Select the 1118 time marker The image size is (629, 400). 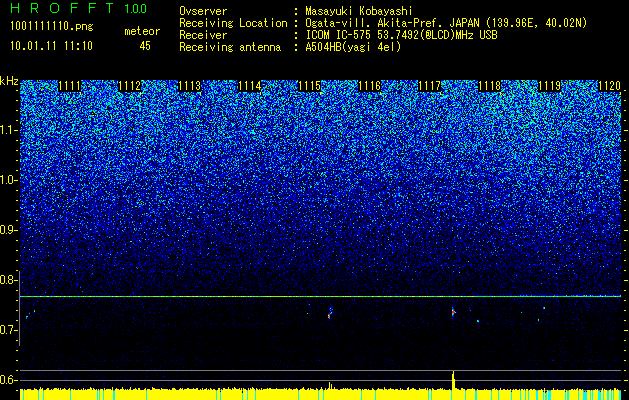point(489,86)
